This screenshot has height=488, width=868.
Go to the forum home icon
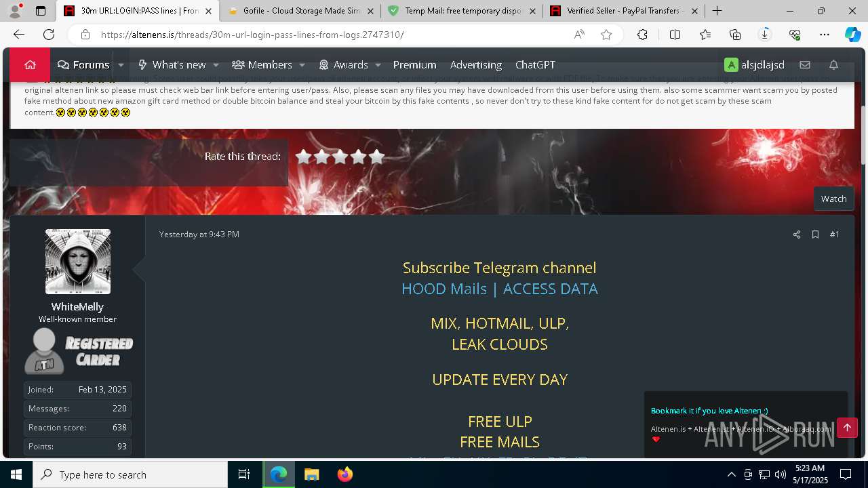pyautogui.click(x=30, y=65)
